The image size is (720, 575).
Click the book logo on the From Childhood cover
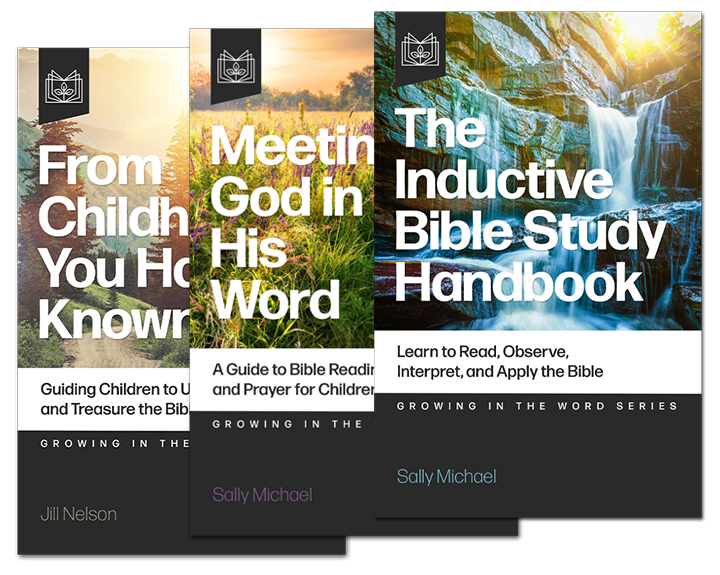tap(64, 83)
